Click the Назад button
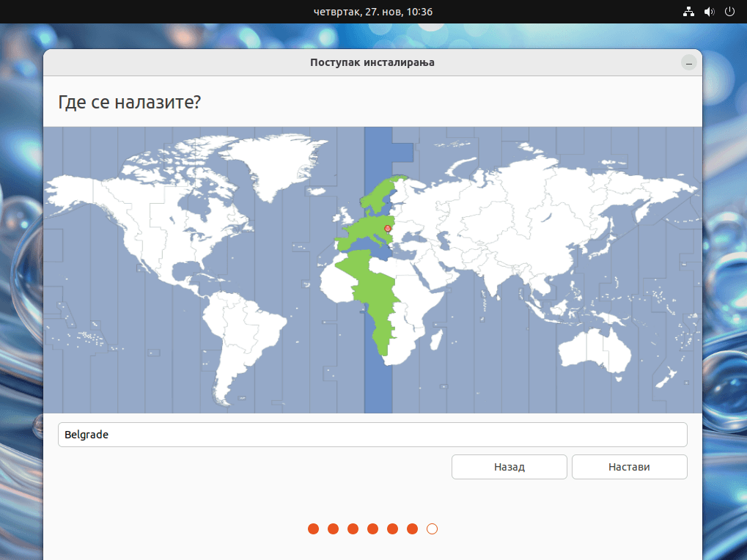747x560 pixels. [x=509, y=467]
